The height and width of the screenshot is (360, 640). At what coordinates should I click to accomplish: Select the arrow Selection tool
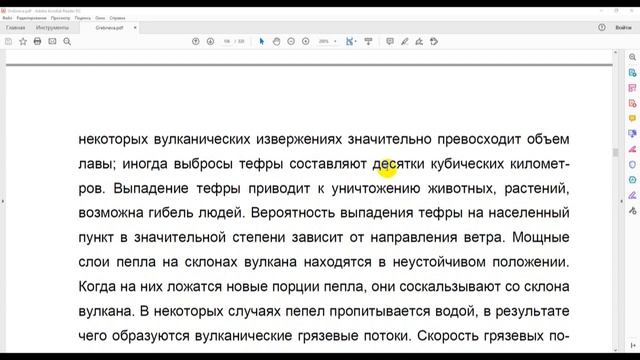coord(262,41)
